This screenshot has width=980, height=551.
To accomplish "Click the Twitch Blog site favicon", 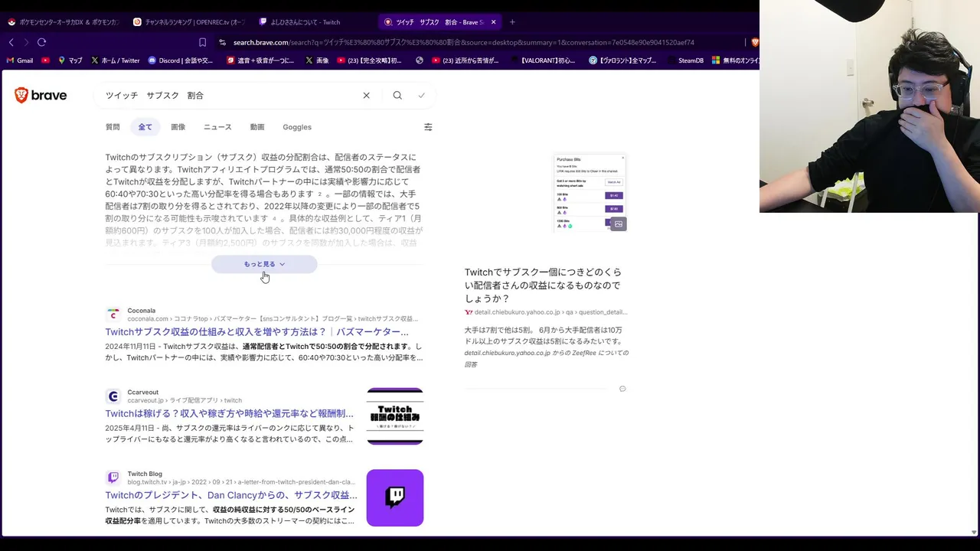I will pyautogui.click(x=113, y=478).
